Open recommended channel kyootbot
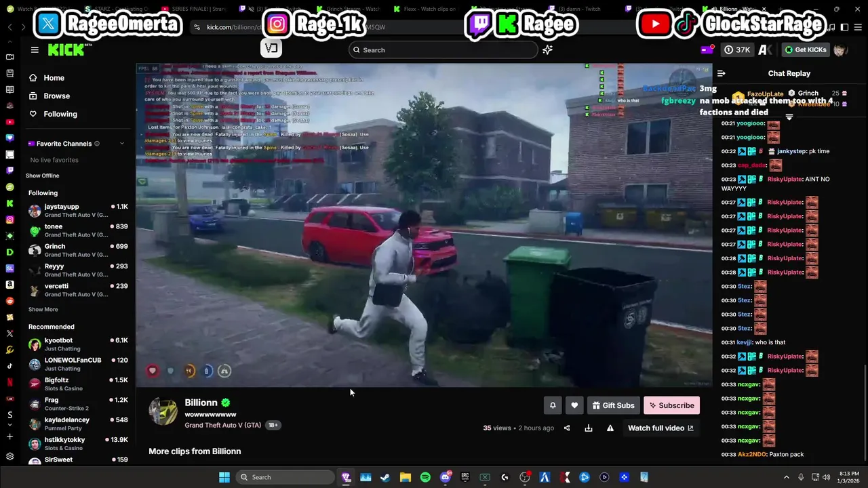 pyautogui.click(x=78, y=344)
